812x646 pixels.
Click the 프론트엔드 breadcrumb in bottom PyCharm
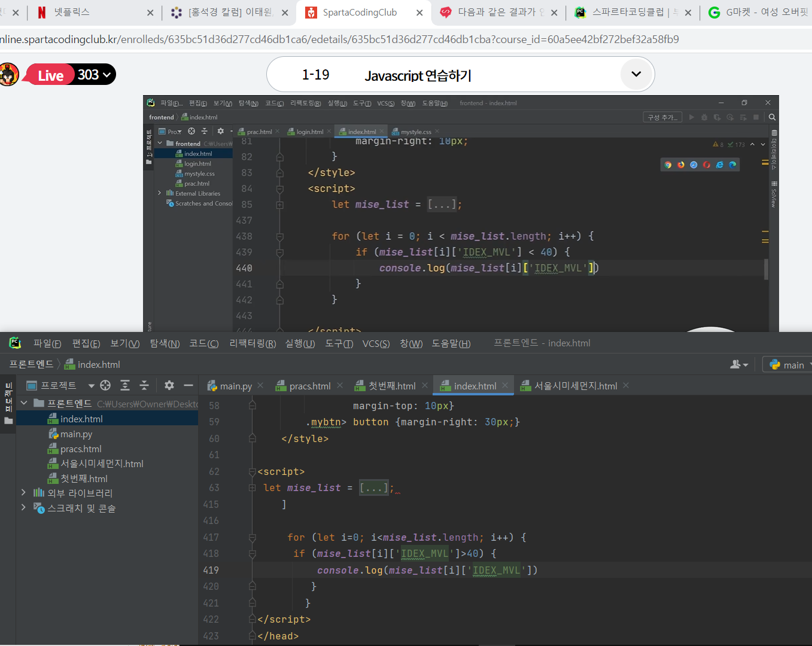(x=31, y=364)
